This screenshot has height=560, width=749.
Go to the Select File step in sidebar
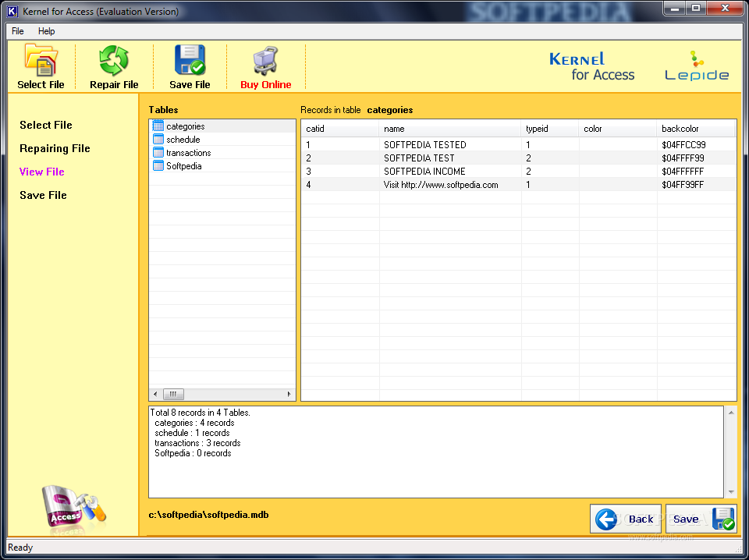point(46,125)
